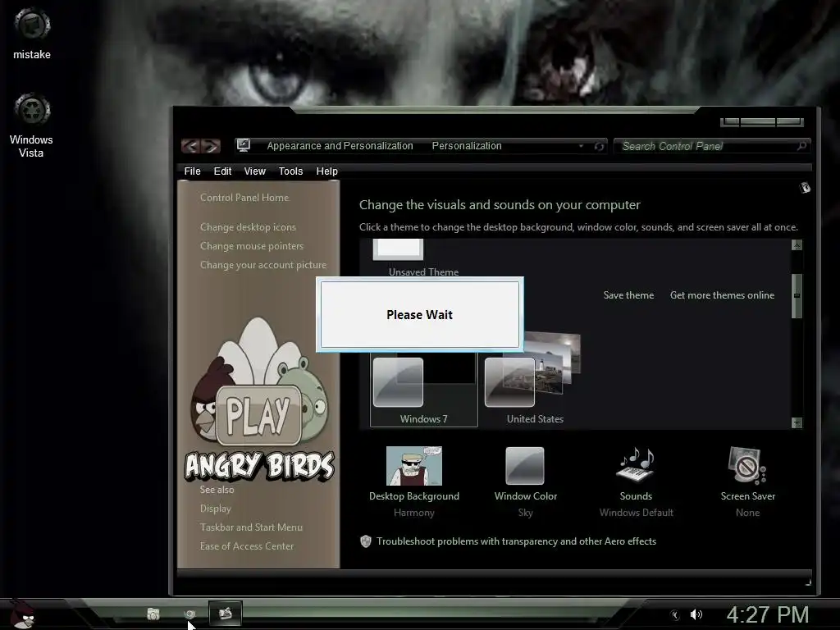This screenshot has width=840, height=630.
Task: Click the theme list scrollbar thumb
Action: 797,295
